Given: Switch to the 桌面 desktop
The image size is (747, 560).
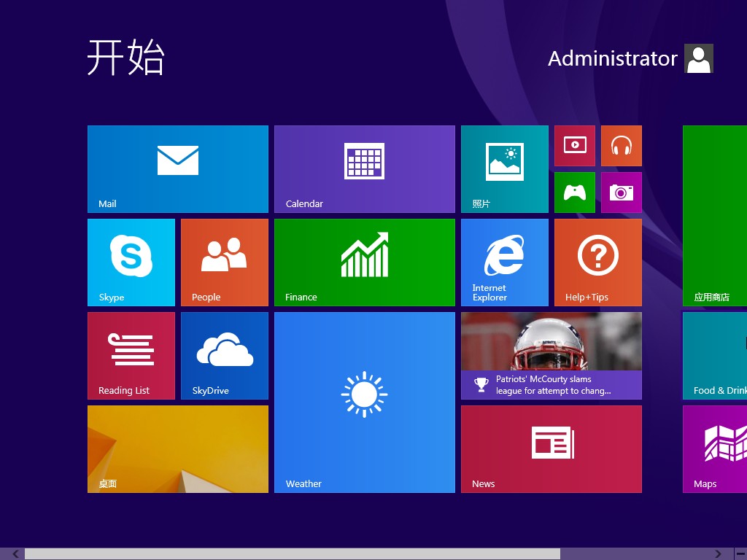Looking at the screenshot, I should [x=177, y=448].
